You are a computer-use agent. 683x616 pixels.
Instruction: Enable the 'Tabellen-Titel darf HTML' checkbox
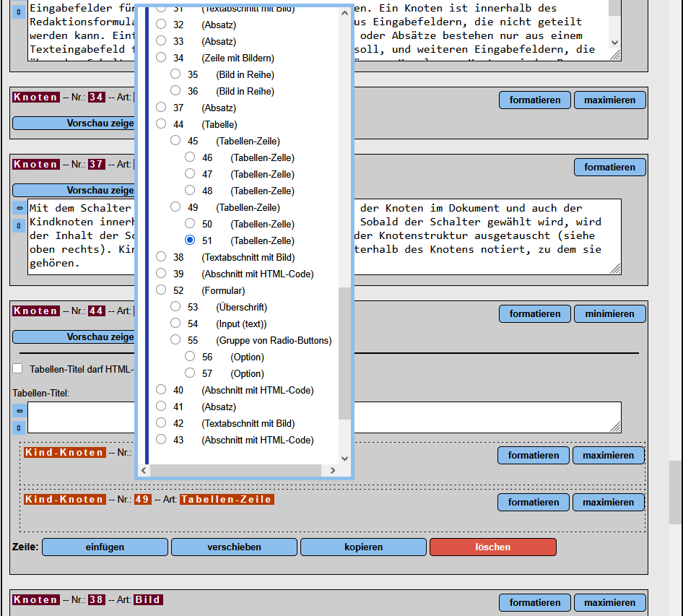pyautogui.click(x=18, y=369)
